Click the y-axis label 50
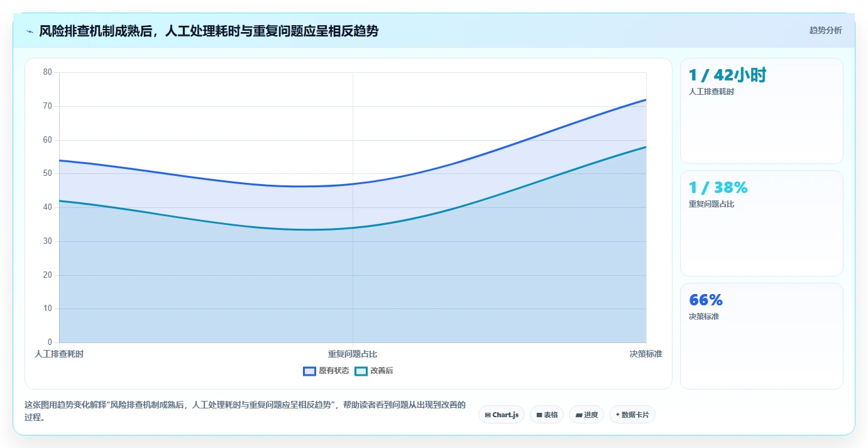The height and width of the screenshot is (448, 868). [48, 173]
